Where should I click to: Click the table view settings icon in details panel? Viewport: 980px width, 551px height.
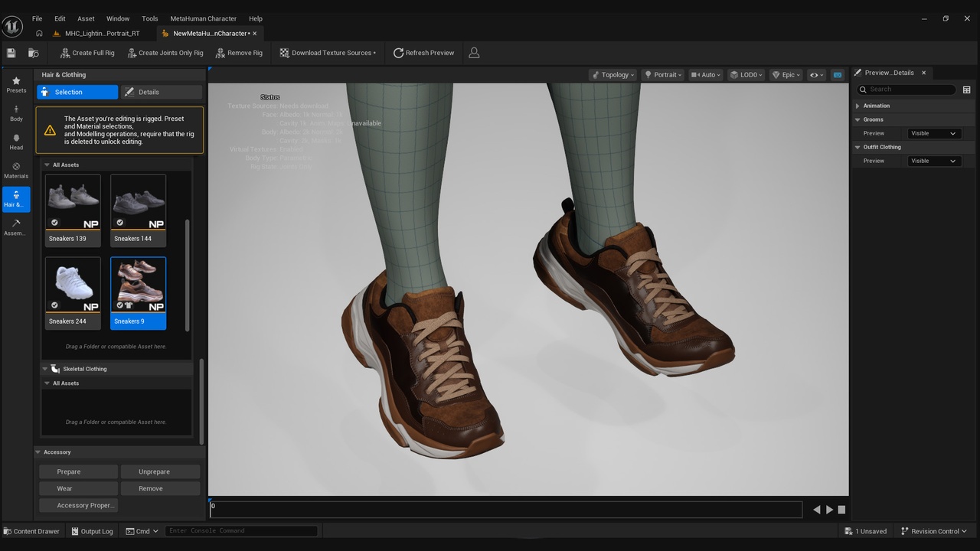[x=966, y=90]
